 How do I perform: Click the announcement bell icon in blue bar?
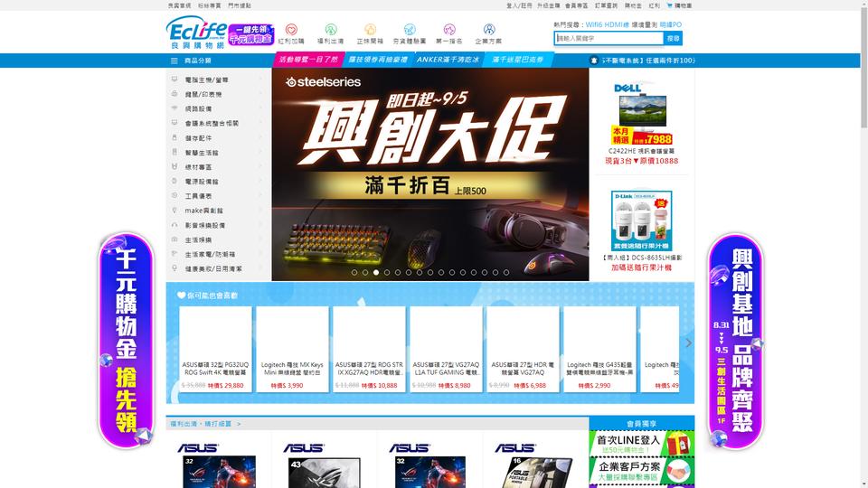coord(593,61)
